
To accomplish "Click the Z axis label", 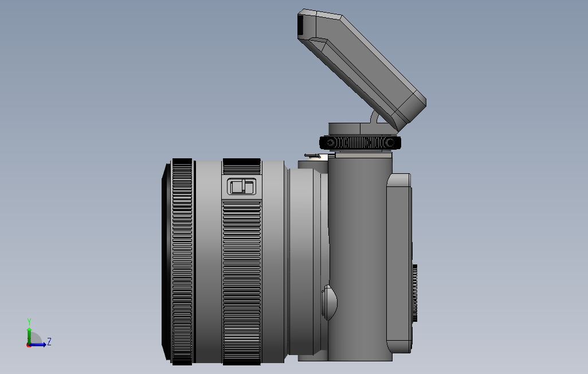I will pyautogui.click(x=49, y=342).
